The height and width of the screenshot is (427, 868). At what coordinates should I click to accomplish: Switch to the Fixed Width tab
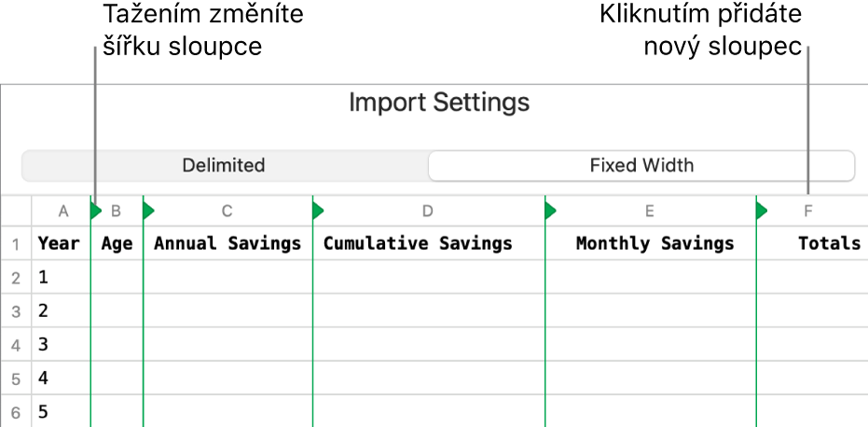[641, 166]
